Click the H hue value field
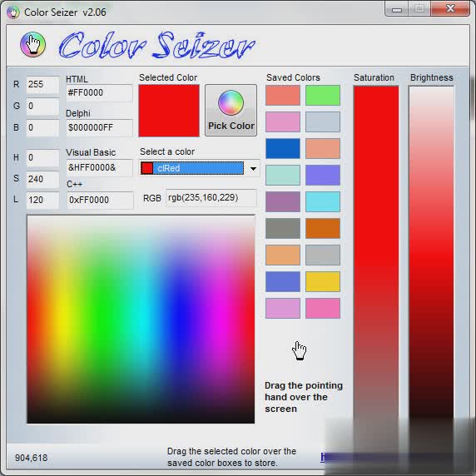476x476 pixels. tap(42, 158)
